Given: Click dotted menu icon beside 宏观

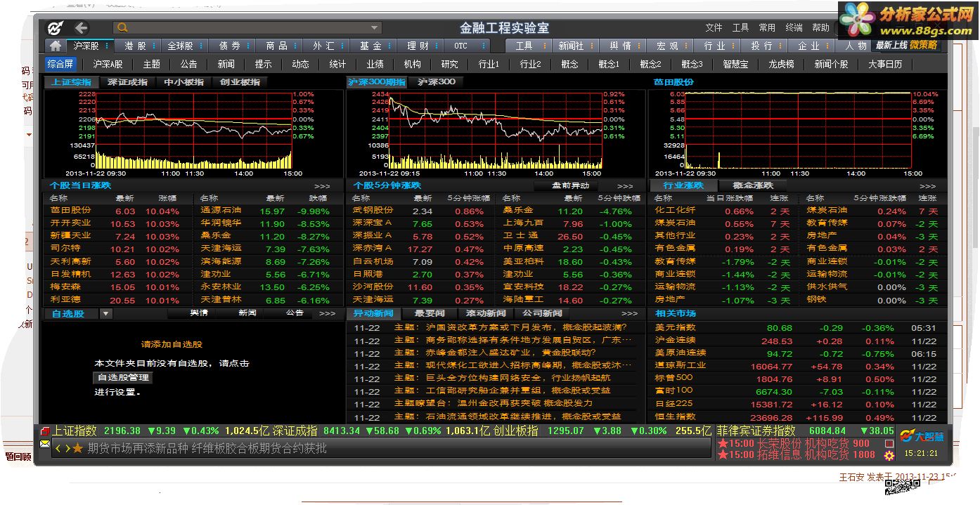Looking at the screenshot, I should point(685,46).
